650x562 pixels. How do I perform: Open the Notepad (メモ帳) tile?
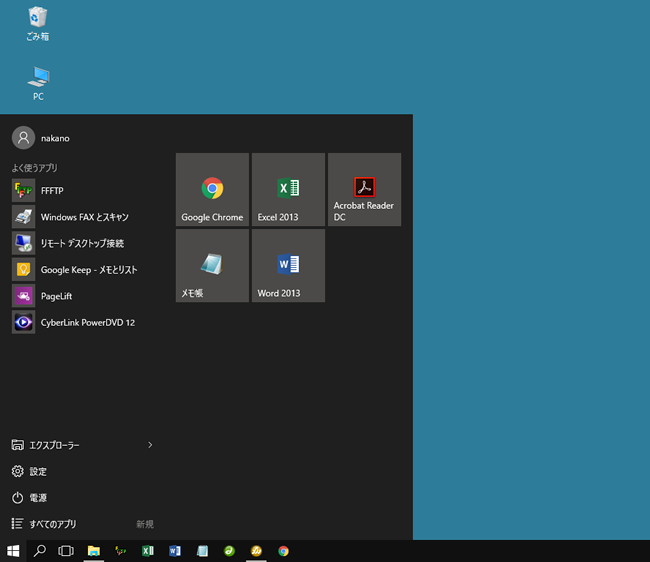click(x=212, y=265)
